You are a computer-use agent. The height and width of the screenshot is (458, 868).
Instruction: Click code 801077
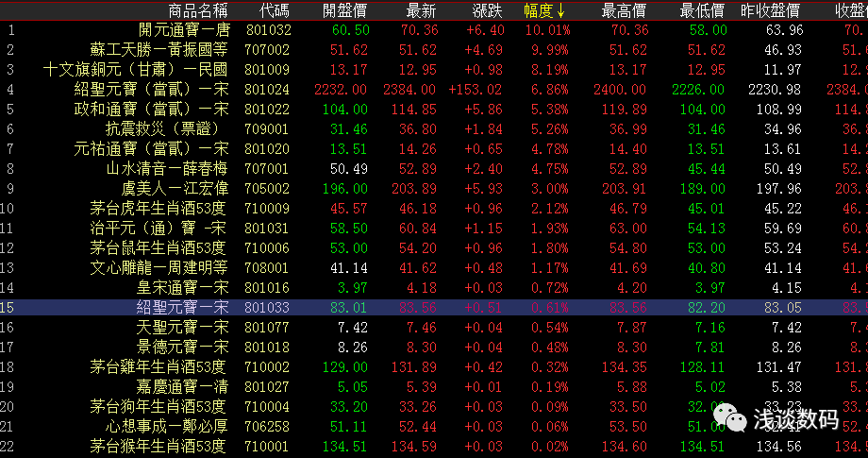267,328
